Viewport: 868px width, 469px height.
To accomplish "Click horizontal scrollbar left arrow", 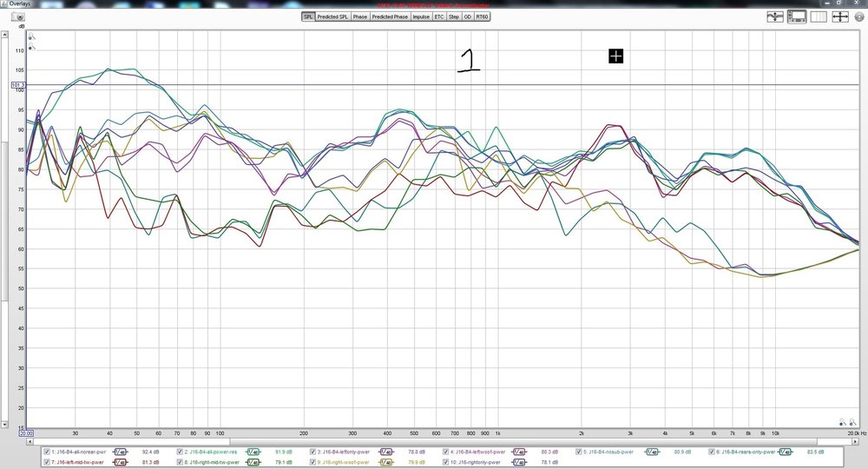I will (30, 442).
